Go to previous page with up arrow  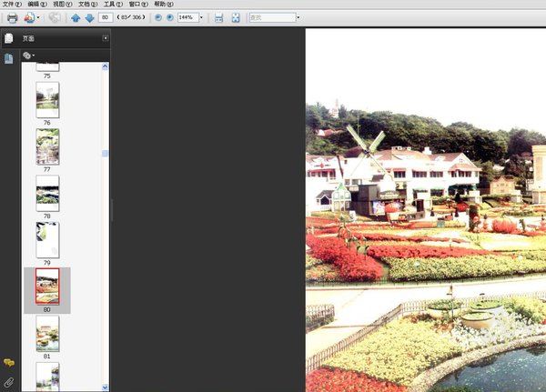coord(76,18)
